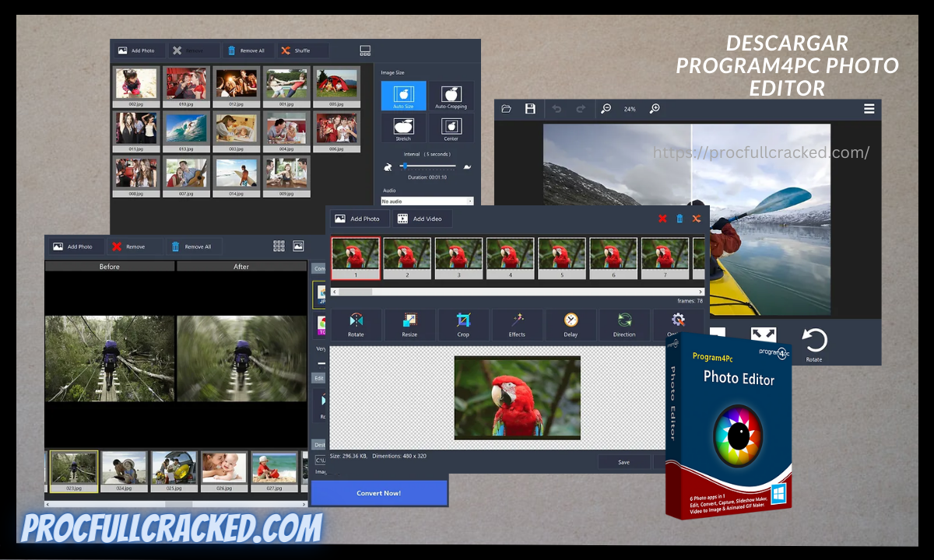Select the Stretch image size mode

point(402,127)
